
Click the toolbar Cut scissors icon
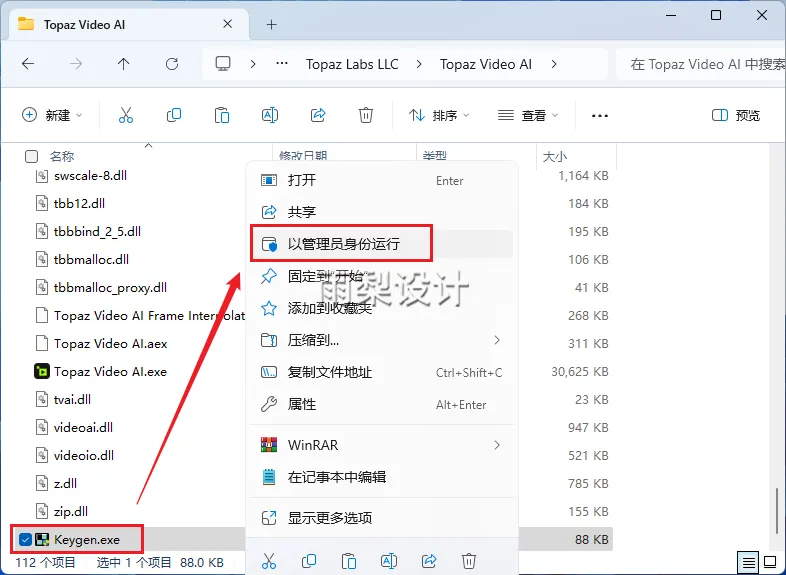[x=126, y=115]
